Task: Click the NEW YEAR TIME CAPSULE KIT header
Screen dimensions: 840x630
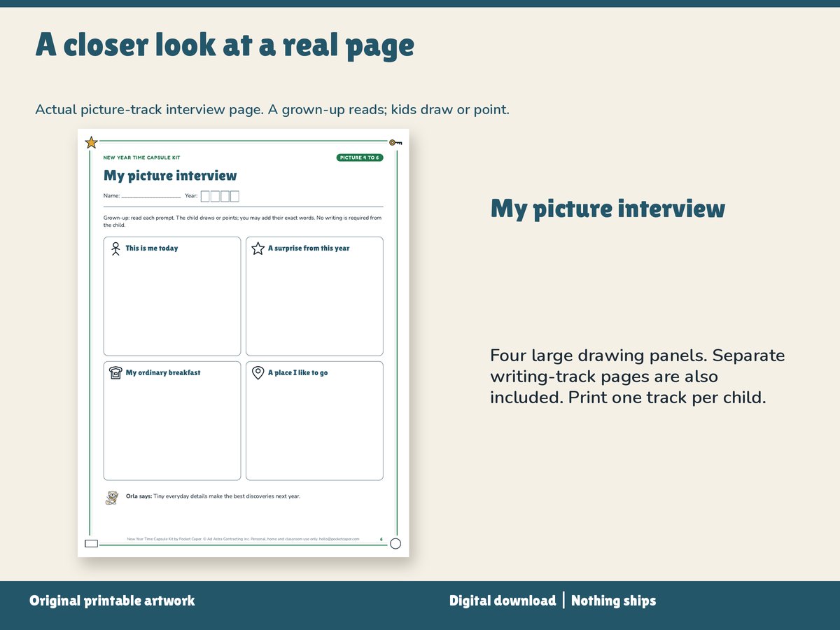Action: point(142,157)
